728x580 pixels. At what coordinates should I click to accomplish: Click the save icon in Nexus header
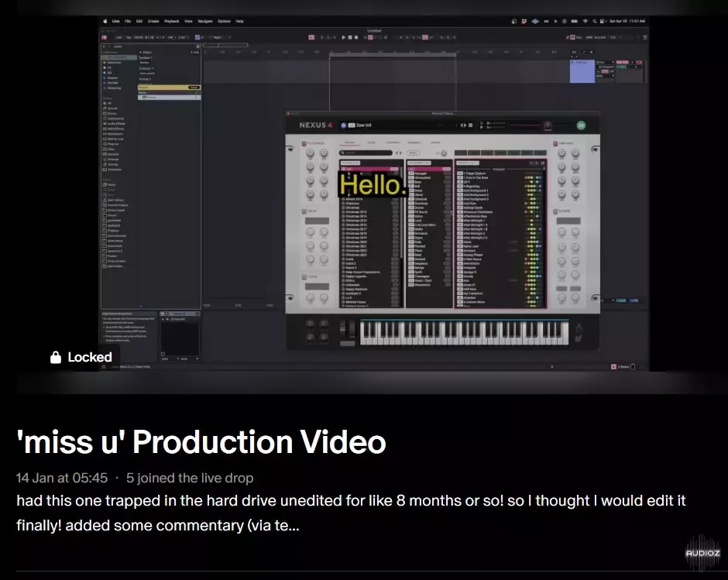470,125
